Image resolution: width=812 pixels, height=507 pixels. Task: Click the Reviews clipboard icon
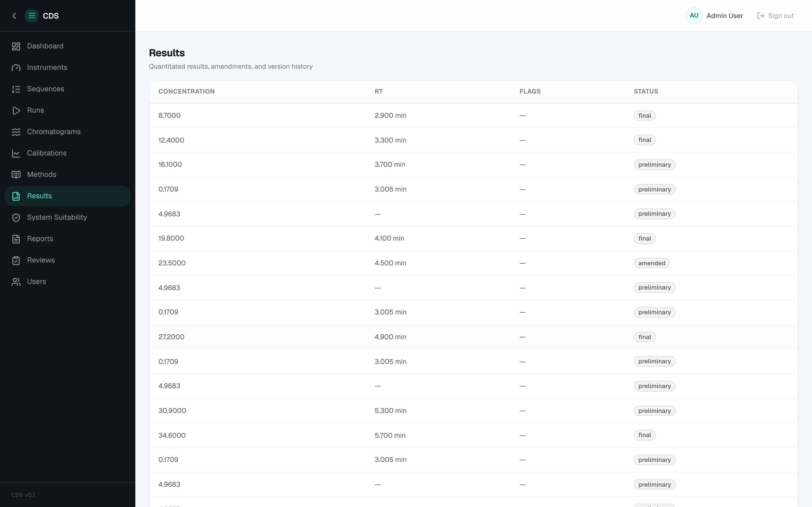(16, 261)
